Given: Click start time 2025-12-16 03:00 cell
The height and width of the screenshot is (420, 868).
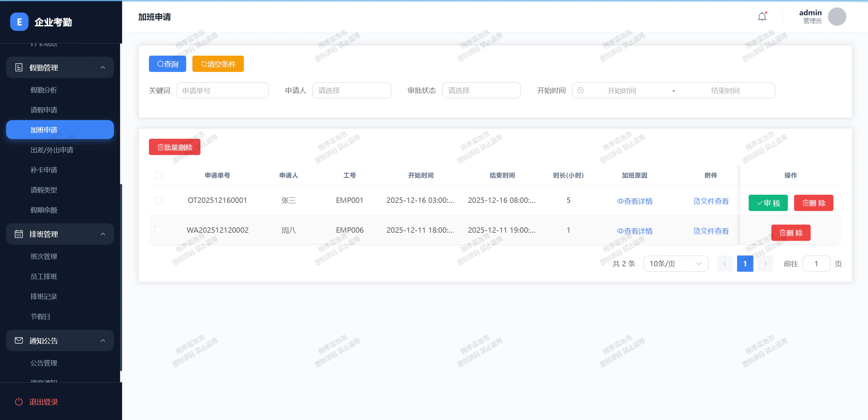Looking at the screenshot, I should (x=421, y=200).
